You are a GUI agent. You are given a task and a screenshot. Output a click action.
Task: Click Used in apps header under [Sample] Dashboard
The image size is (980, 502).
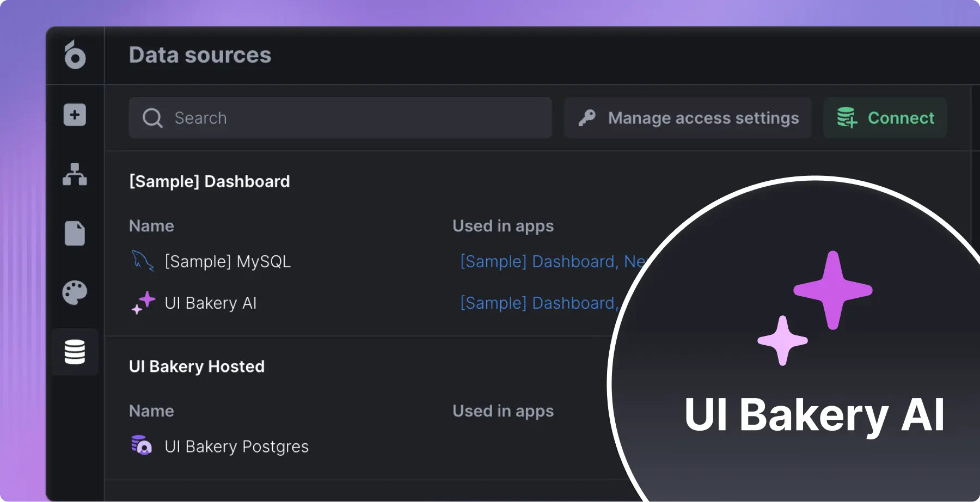[x=503, y=226]
